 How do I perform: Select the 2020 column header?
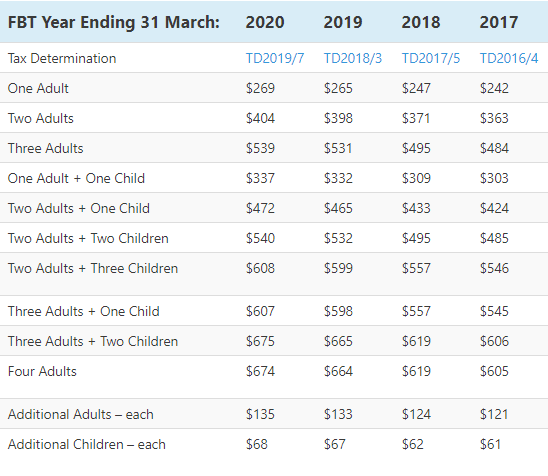pos(265,22)
